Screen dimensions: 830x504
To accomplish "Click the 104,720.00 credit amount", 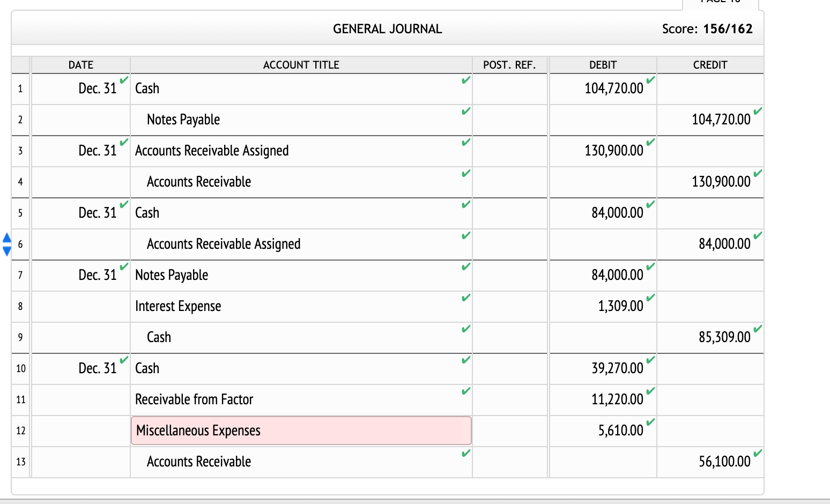I will (x=721, y=120).
